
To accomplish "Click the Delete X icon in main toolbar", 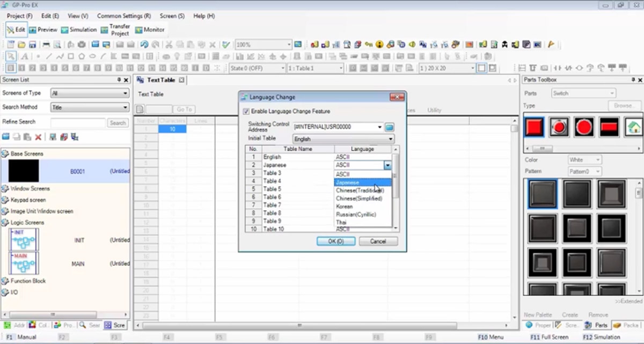I will click(x=213, y=45).
